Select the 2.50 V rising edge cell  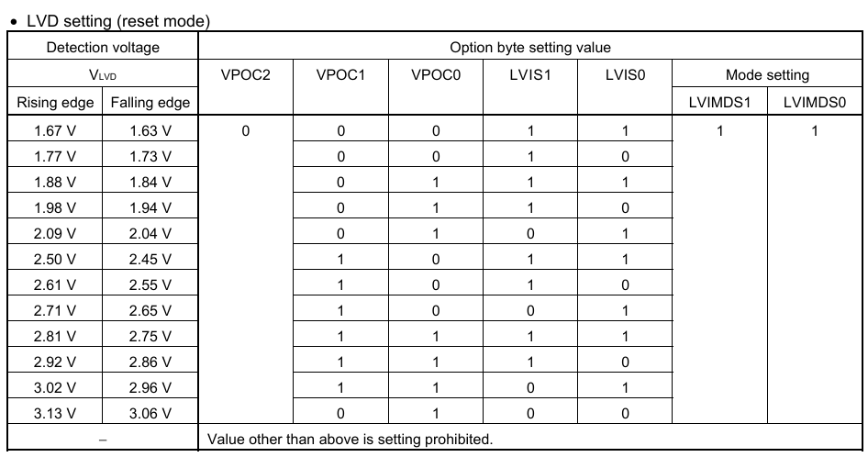pyautogui.click(x=55, y=260)
